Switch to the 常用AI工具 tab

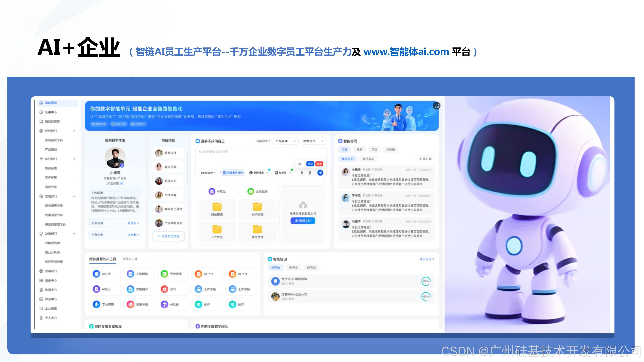(x=130, y=259)
